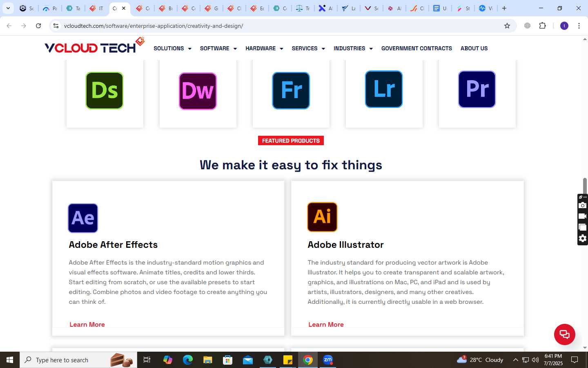Click the Adobe Dimension Ds icon
Image resolution: width=588 pixels, height=368 pixels.
[105, 90]
